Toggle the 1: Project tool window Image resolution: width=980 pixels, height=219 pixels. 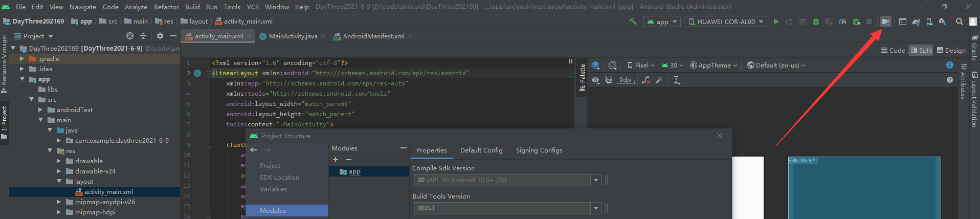click(x=4, y=122)
